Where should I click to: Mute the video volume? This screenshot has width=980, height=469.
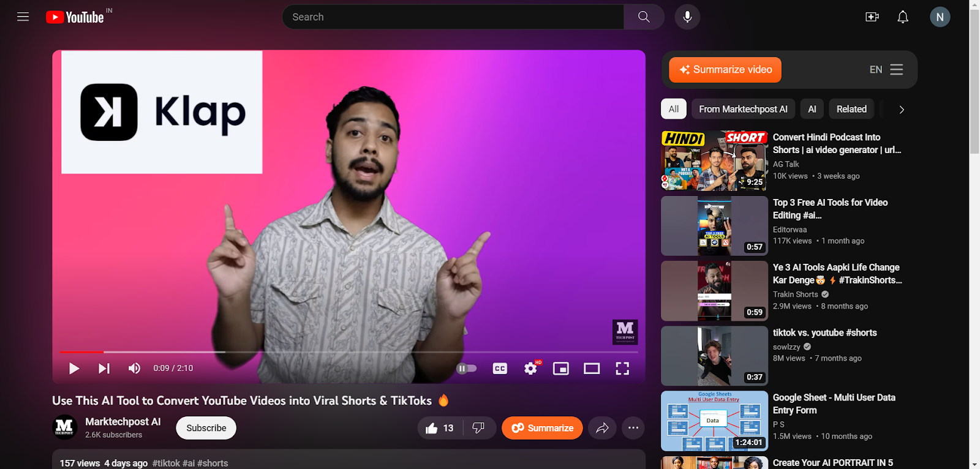pos(134,368)
